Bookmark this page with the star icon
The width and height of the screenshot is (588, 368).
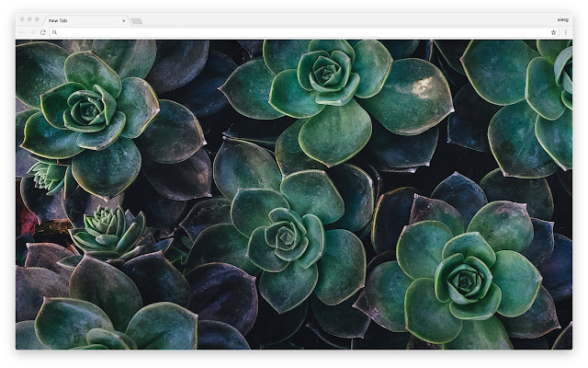[x=553, y=33]
